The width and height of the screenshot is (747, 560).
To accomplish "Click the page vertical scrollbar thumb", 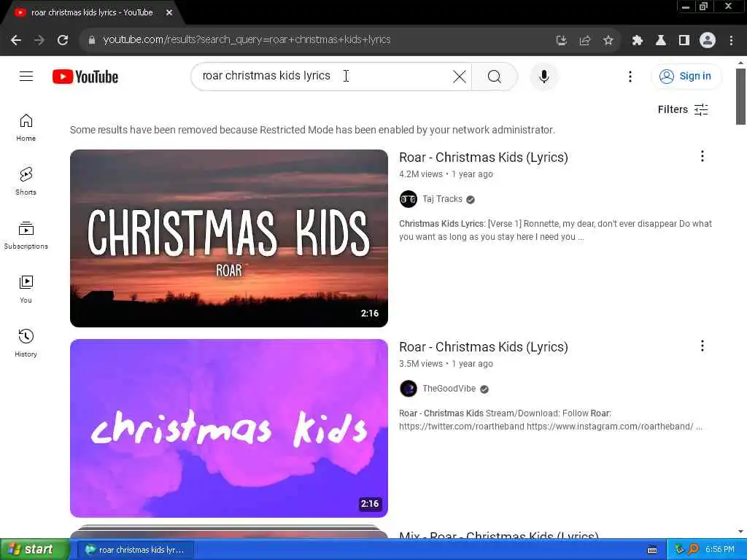I will (740, 96).
